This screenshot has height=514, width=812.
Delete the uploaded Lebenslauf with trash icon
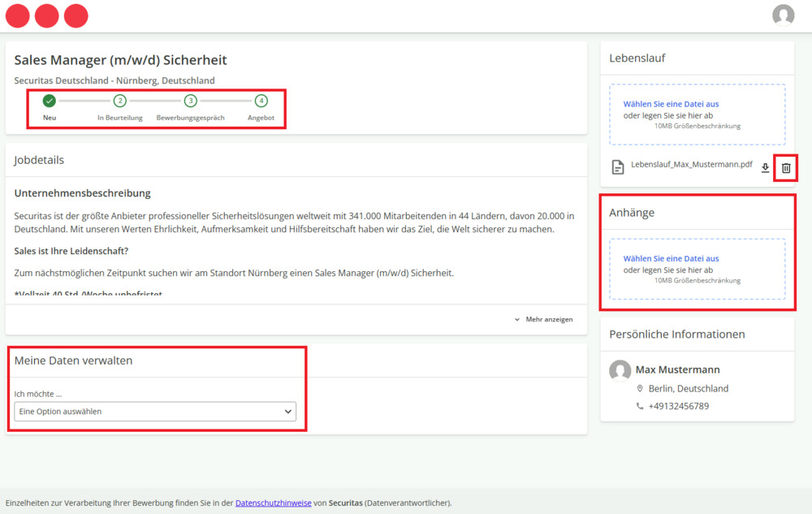point(785,168)
